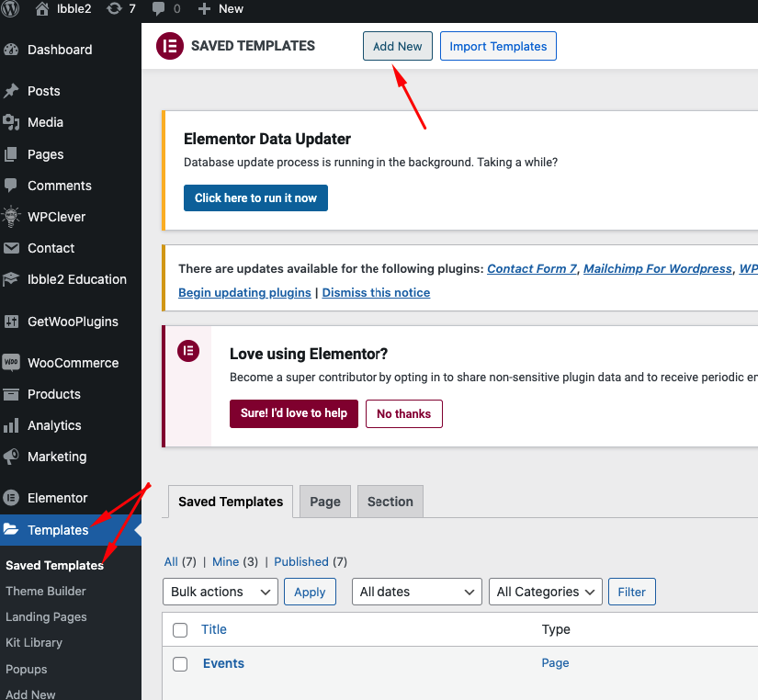
Task: Click the Pages icon in sidebar
Action: [11, 154]
